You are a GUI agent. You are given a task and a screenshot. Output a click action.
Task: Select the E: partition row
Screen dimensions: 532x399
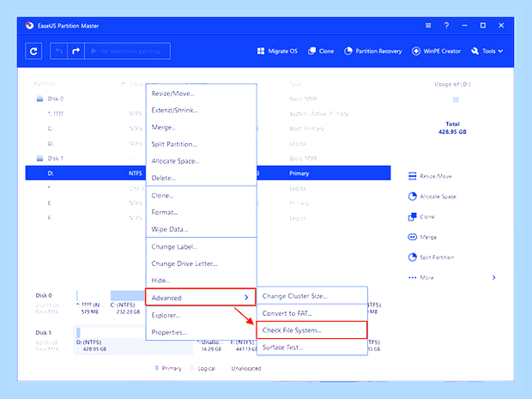click(x=208, y=203)
